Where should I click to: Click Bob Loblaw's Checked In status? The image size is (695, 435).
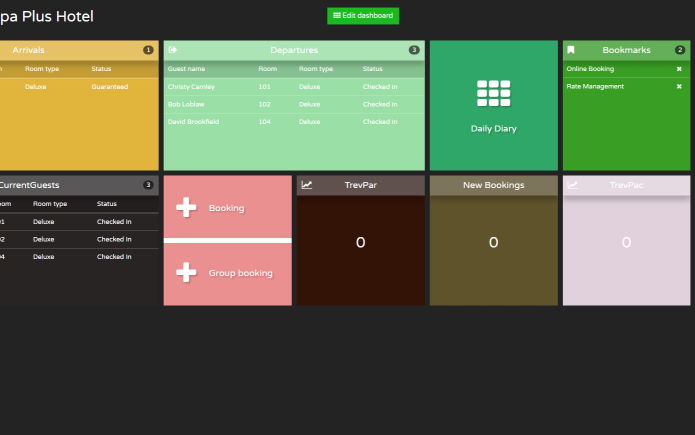[380, 104]
